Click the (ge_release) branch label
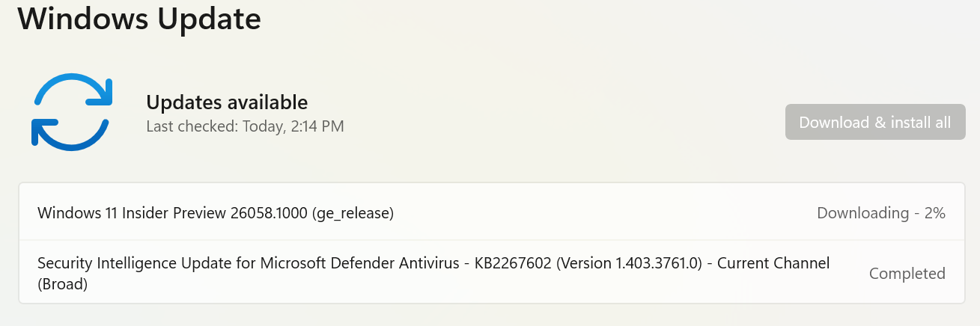This screenshot has width=980, height=326. pos(353,213)
